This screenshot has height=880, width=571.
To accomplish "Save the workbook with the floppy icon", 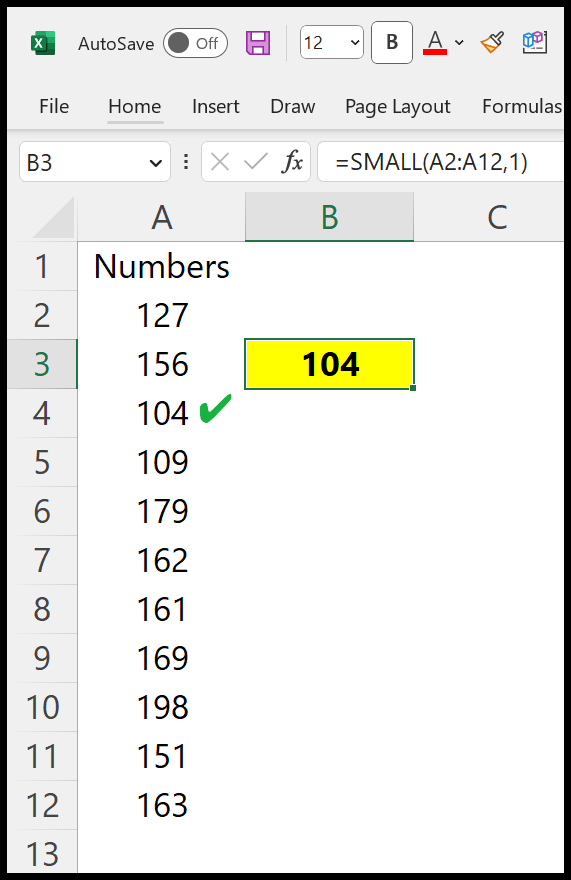I will 258,43.
